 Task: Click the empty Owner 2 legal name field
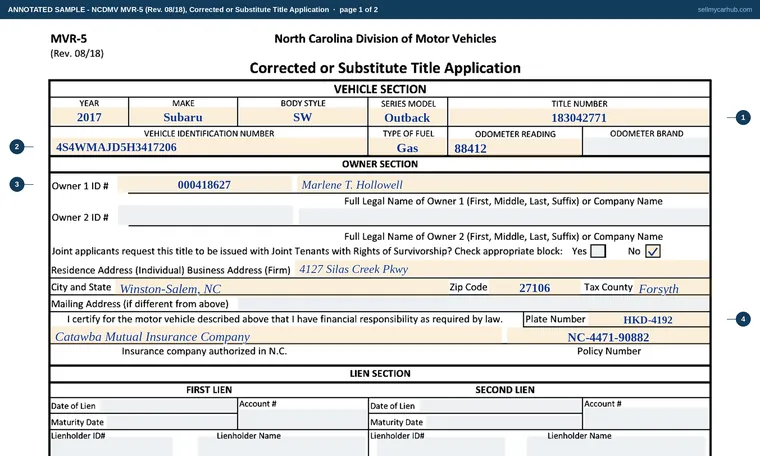coord(503,216)
